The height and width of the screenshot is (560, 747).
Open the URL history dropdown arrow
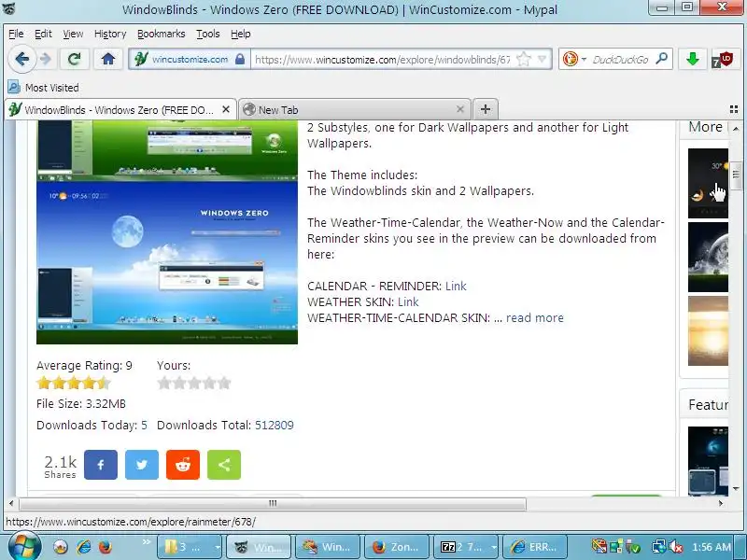[543, 59]
